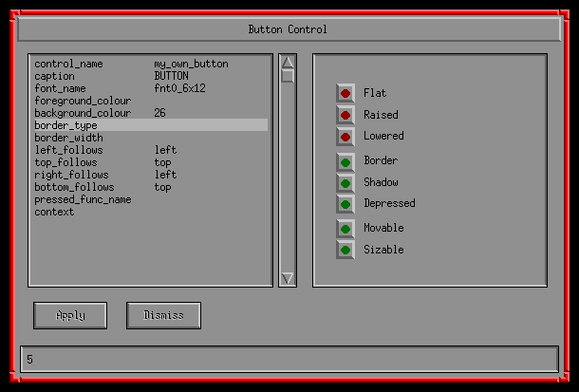The width and height of the screenshot is (579, 392).
Task: Select the control_name property row
Action: click(x=151, y=64)
